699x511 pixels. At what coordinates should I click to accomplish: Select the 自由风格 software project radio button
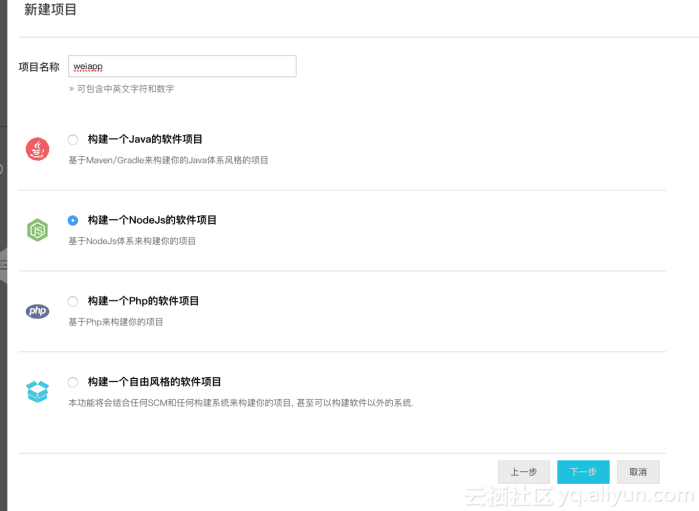[x=73, y=382]
